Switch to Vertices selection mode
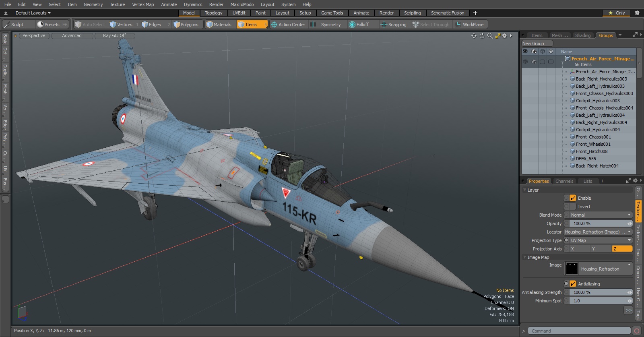Image resolution: width=644 pixels, height=337 pixels. pyautogui.click(x=124, y=25)
